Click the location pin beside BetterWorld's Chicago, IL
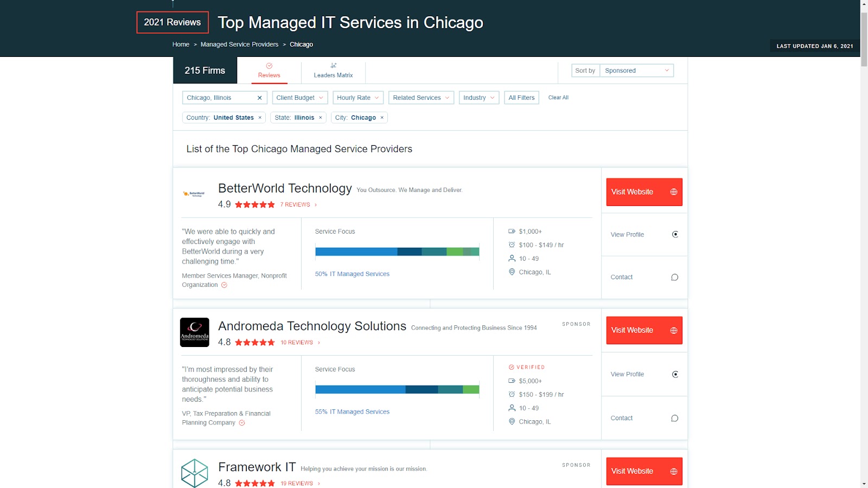 (512, 272)
